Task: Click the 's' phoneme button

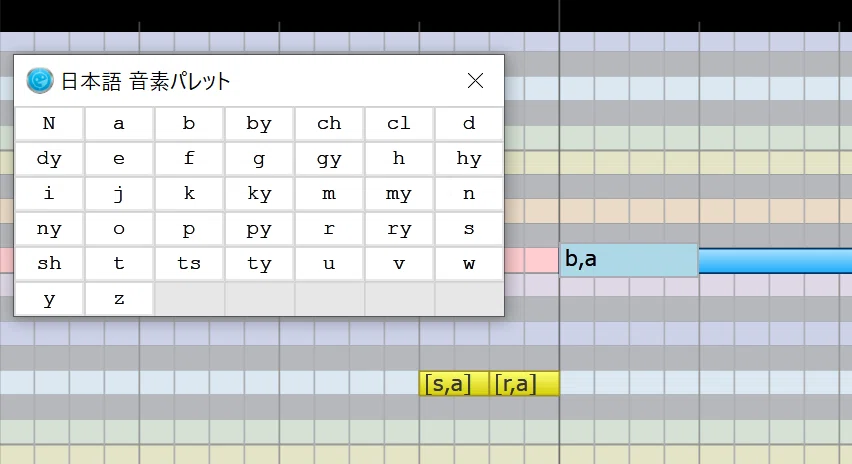Action: pos(469,229)
